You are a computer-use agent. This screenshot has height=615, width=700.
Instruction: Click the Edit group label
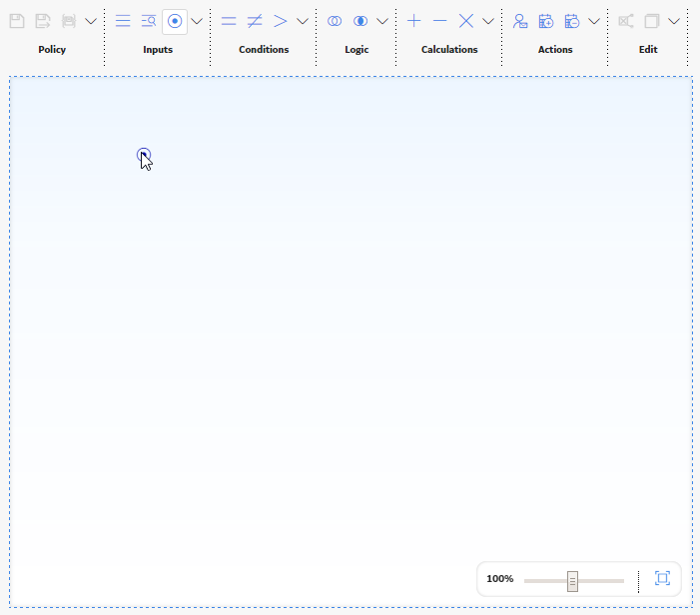pyautogui.click(x=648, y=50)
